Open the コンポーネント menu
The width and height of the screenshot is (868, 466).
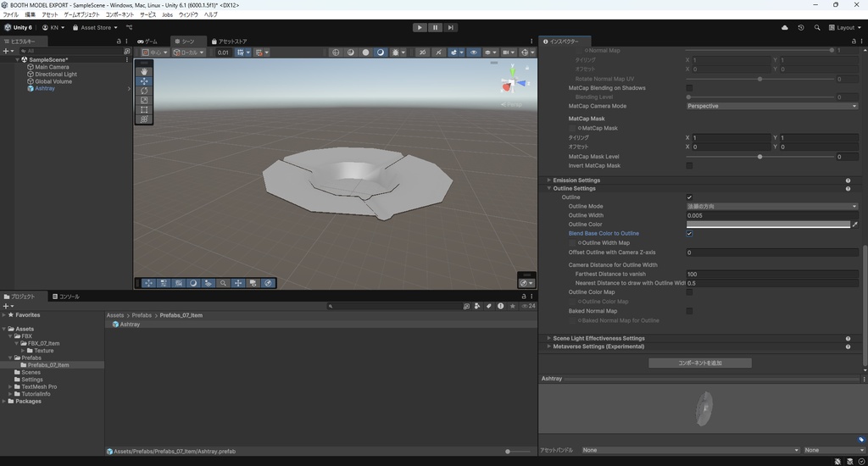click(x=120, y=15)
